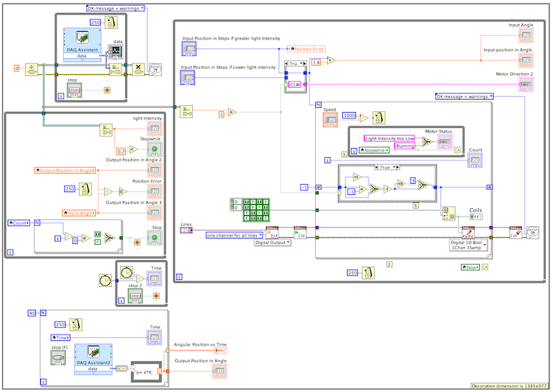The height and width of the screenshot is (392, 553).
Task: Select error handler icon in top-left loop area
Action: tap(155, 69)
